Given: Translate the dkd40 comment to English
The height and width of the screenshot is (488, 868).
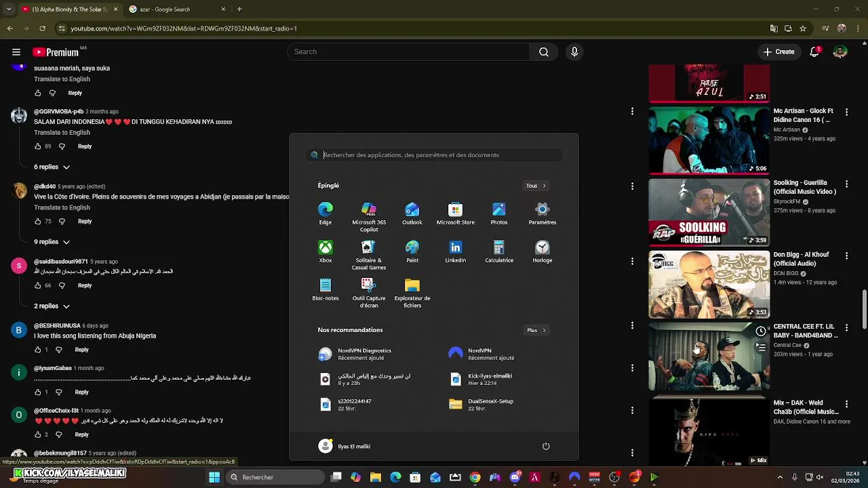Looking at the screenshot, I should [x=62, y=207].
